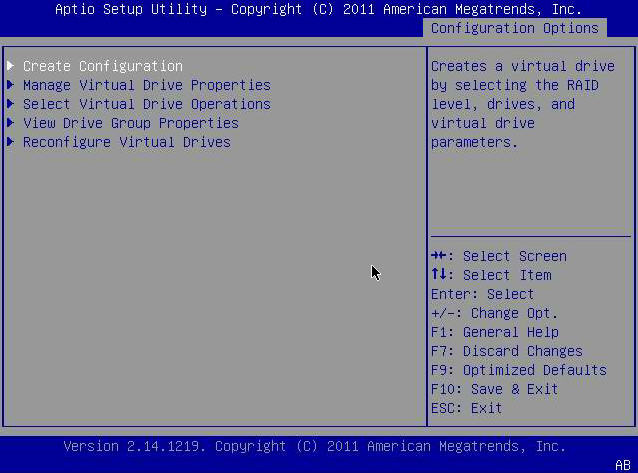The width and height of the screenshot is (638, 473).
Task: Click the 'ESC: Exit' line
Action: tap(466, 408)
